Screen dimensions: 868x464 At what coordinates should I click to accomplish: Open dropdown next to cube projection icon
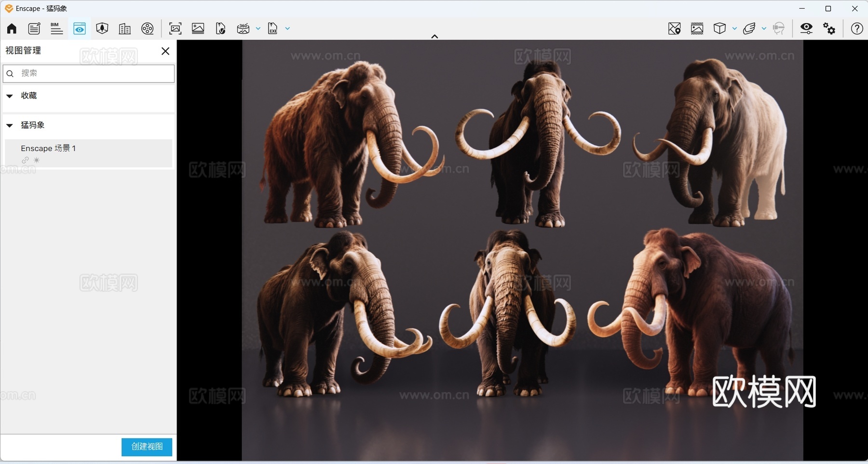734,28
